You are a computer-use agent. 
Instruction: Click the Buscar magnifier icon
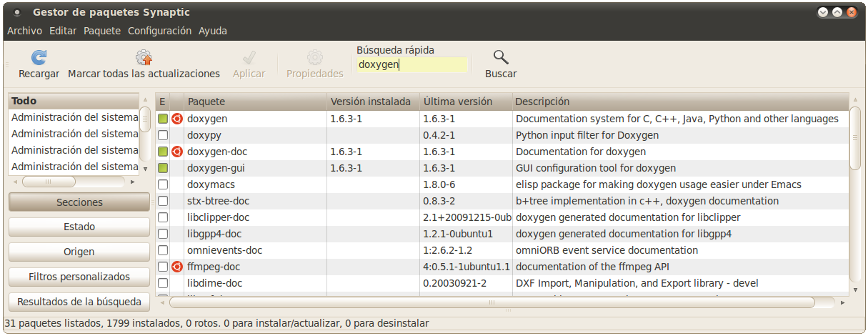pos(501,57)
